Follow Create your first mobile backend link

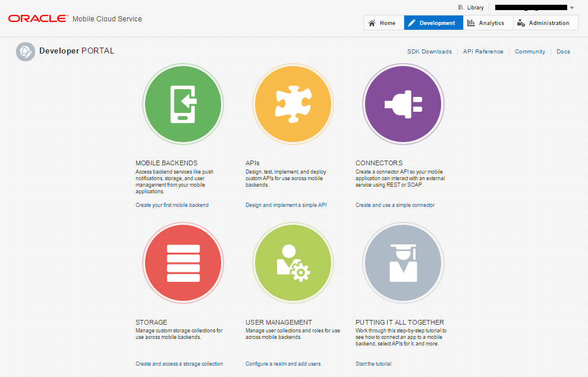point(172,205)
